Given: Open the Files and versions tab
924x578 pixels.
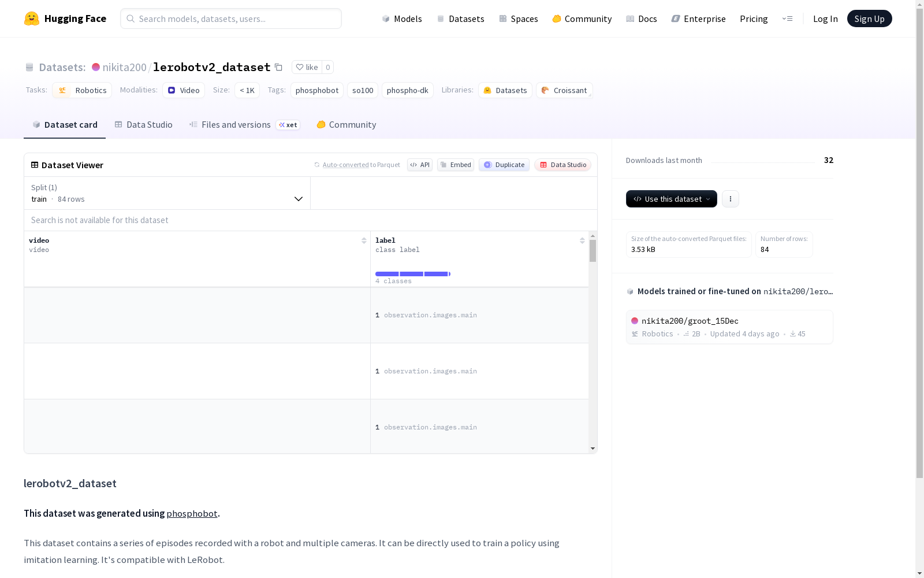Looking at the screenshot, I should pyautogui.click(x=244, y=125).
